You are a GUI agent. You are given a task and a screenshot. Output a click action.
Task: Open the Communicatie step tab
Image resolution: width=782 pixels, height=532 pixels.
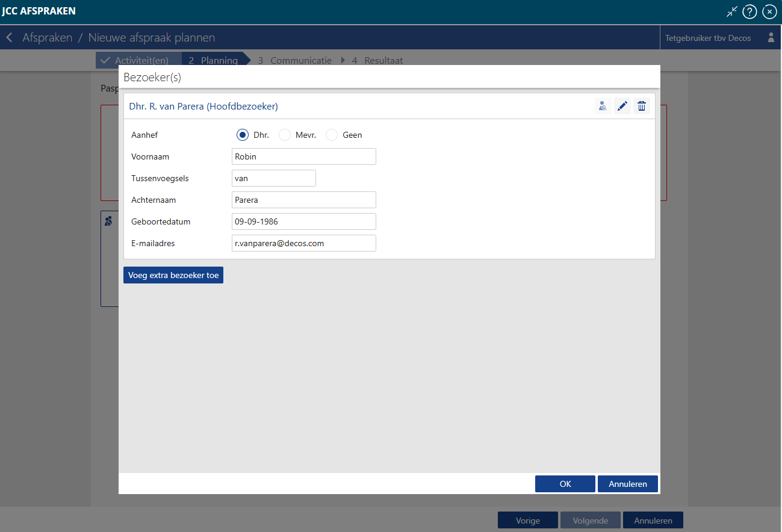point(295,60)
